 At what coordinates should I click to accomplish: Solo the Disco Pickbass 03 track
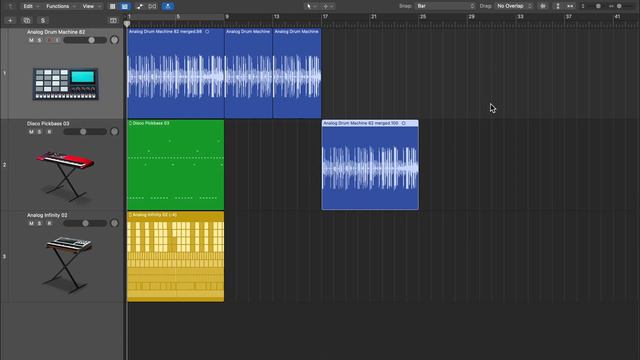tap(40, 132)
